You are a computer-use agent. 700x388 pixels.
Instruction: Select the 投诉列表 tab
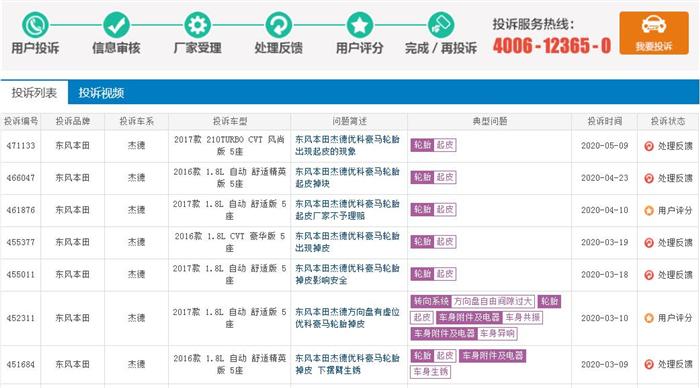coord(34,93)
